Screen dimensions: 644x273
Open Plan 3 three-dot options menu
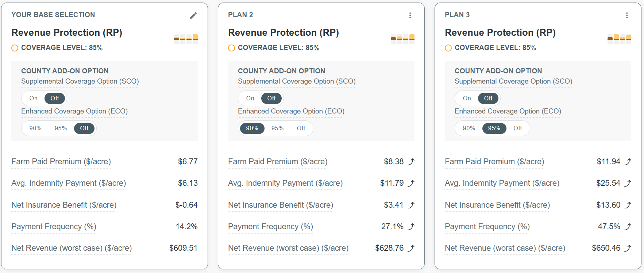point(627,15)
